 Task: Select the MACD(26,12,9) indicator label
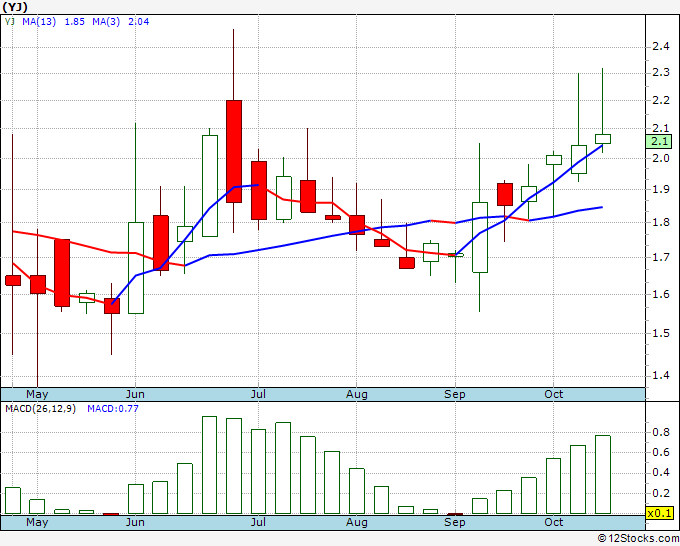point(40,409)
